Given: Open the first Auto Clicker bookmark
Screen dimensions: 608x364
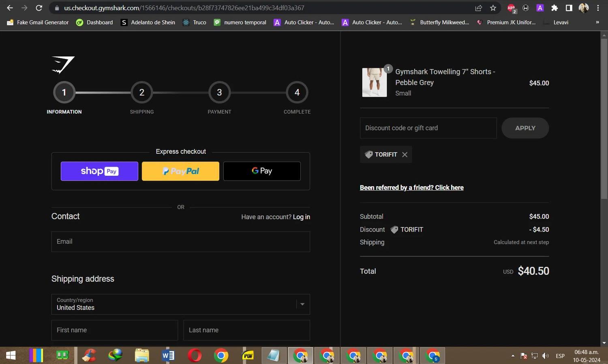Looking at the screenshot, I should point(304,22).
